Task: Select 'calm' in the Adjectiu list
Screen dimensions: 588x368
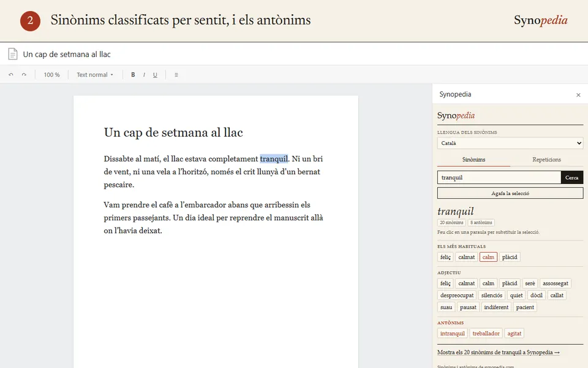Action: coord(488,283)
